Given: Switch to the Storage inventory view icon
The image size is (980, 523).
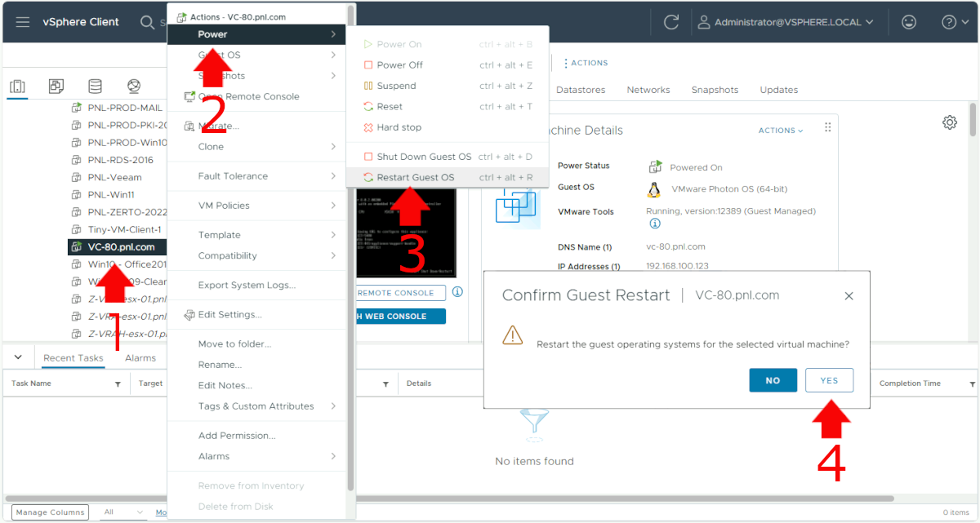Looking at the screenshot, I should click(x=96, y=86).
